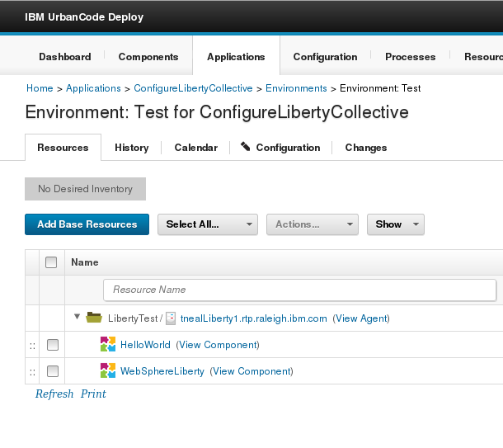Click the ConfigureLibertyCollective breadcrumb link

(x=194, y=88)
